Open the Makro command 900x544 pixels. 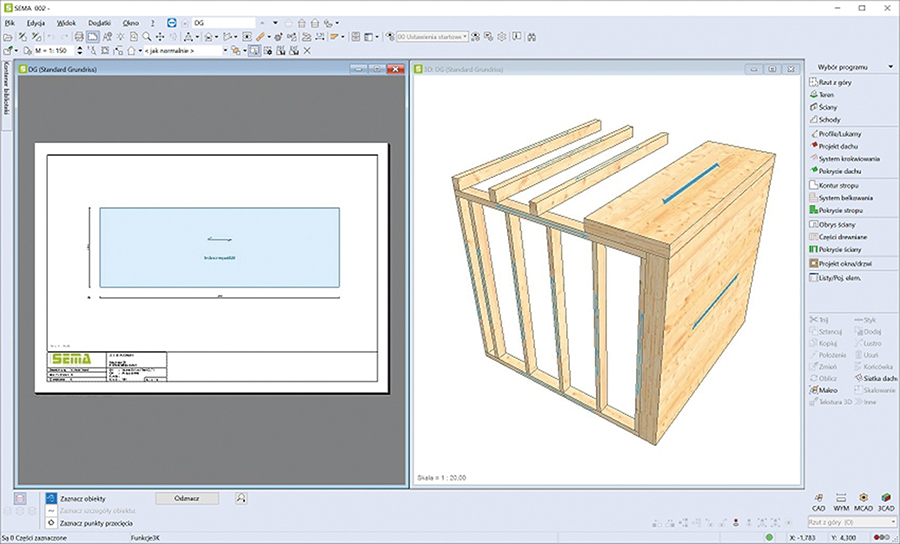(x=827, y=390)
